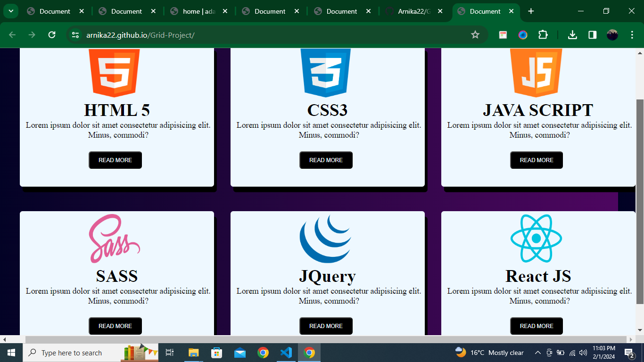This screenshot has width=644, height=362.
Task: Switch to the home | ada tab
Action: (198, 11)
